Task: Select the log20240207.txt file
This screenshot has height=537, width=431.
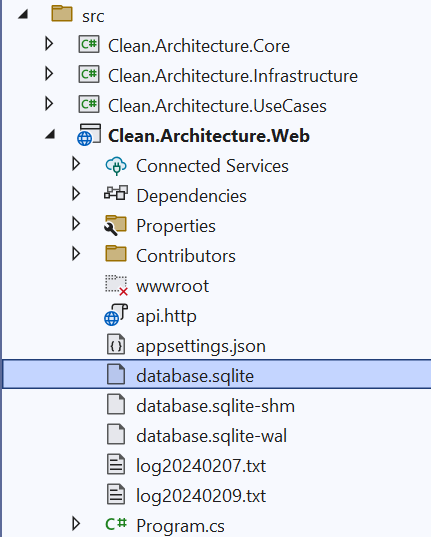Action: point(201,466)
